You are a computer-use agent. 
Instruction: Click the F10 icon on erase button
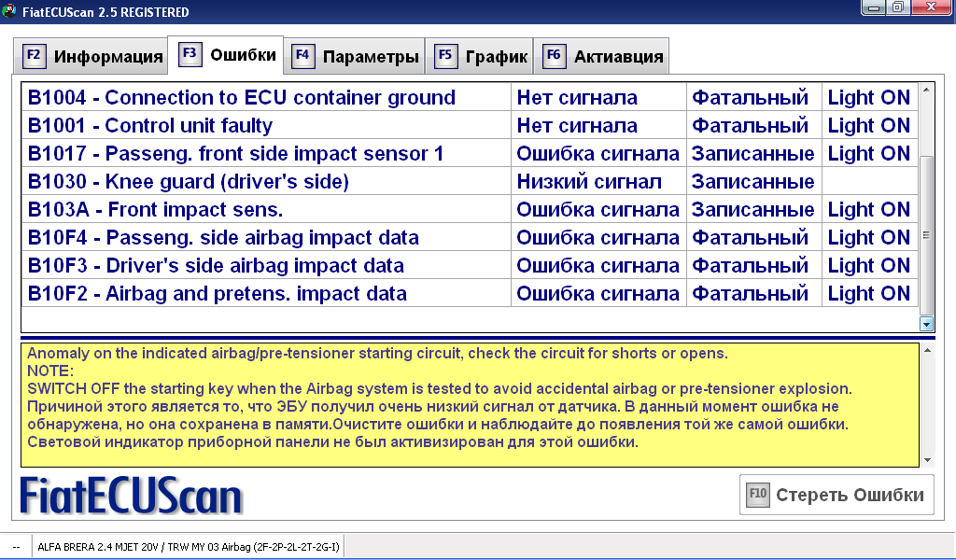click(758, 494)
